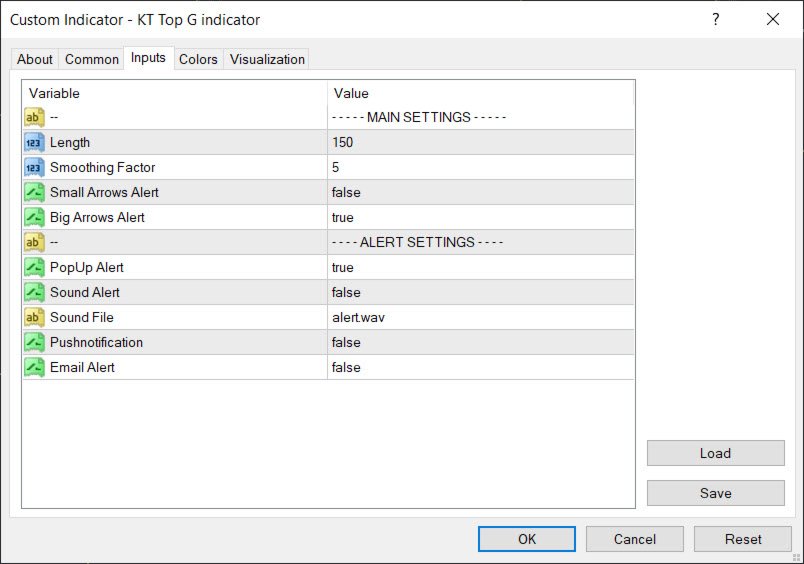Click the question mark help button
The height and width of the screenshot is (564, 804).
(x=715, y=19)
